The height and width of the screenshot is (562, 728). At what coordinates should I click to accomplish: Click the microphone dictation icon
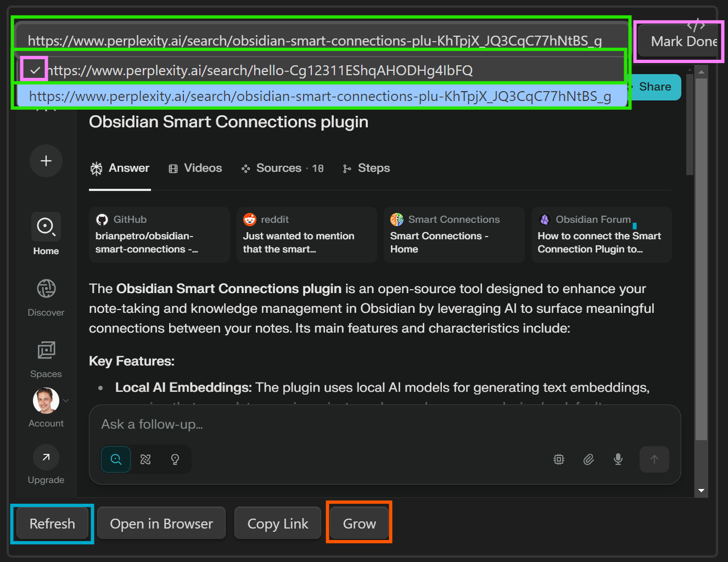(x=618, y=459)
